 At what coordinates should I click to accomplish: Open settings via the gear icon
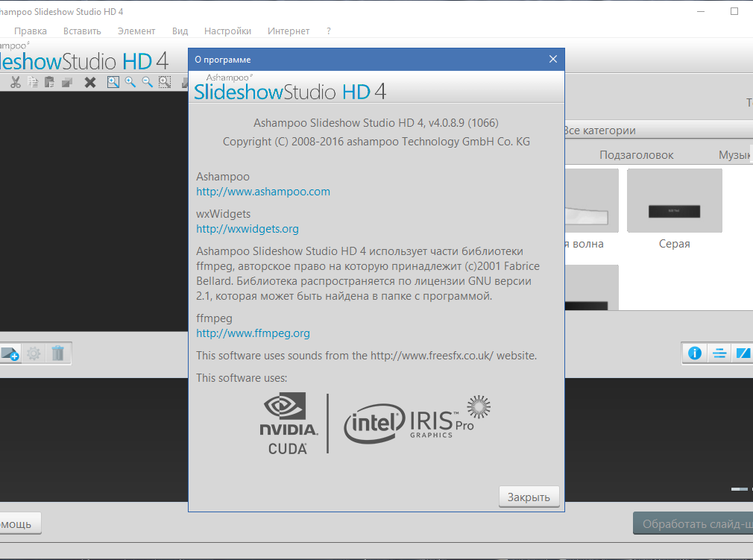click(x=34, y=353)
